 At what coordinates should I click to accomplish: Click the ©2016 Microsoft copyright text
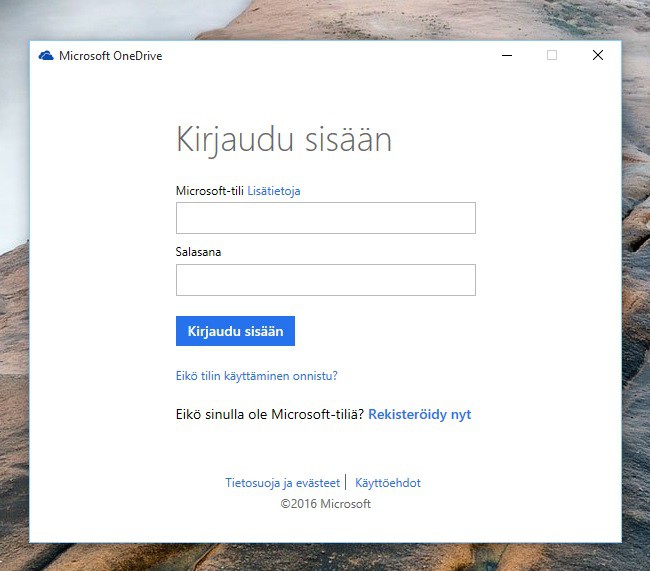[x=325, y=504]
